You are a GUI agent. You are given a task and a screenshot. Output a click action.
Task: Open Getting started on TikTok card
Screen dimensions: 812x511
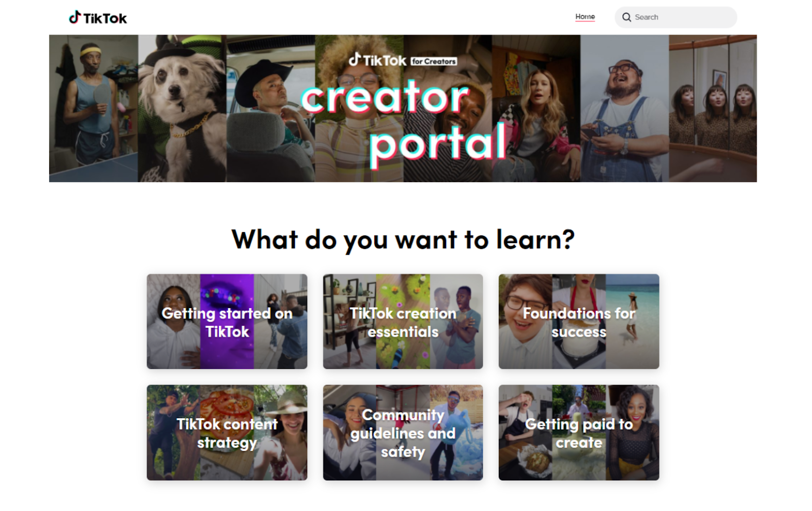pyautogui.click(x=227, y=321)
